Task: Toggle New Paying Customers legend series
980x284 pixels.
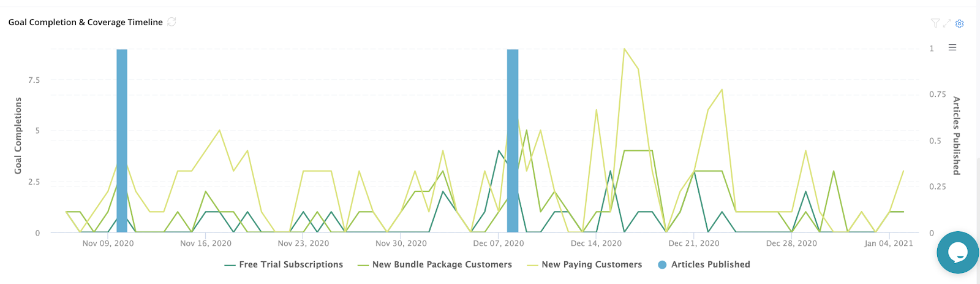Action: point(585,264)
